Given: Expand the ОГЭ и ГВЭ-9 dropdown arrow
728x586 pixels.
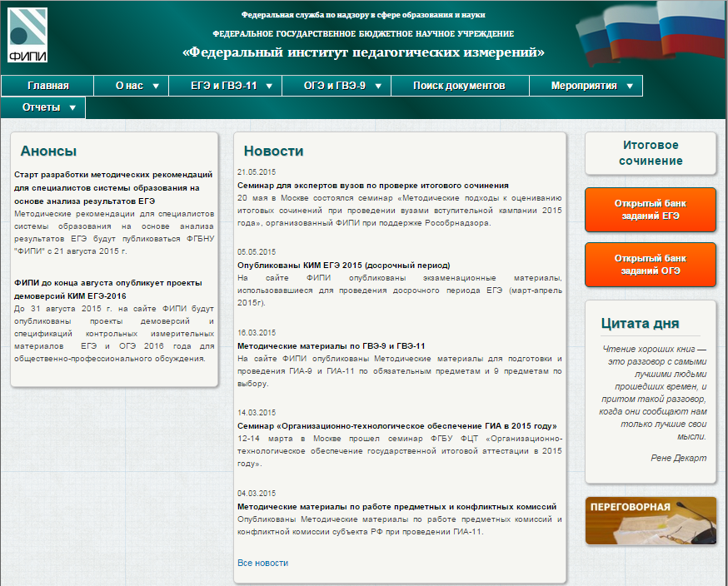Looking at the screenshot, I should (x=378, y=86).
